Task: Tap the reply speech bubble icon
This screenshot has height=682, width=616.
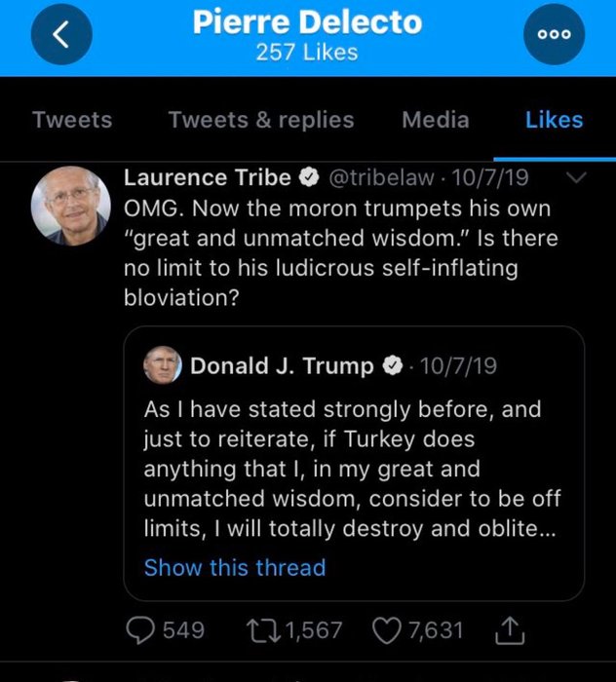Action: [141, 630]
